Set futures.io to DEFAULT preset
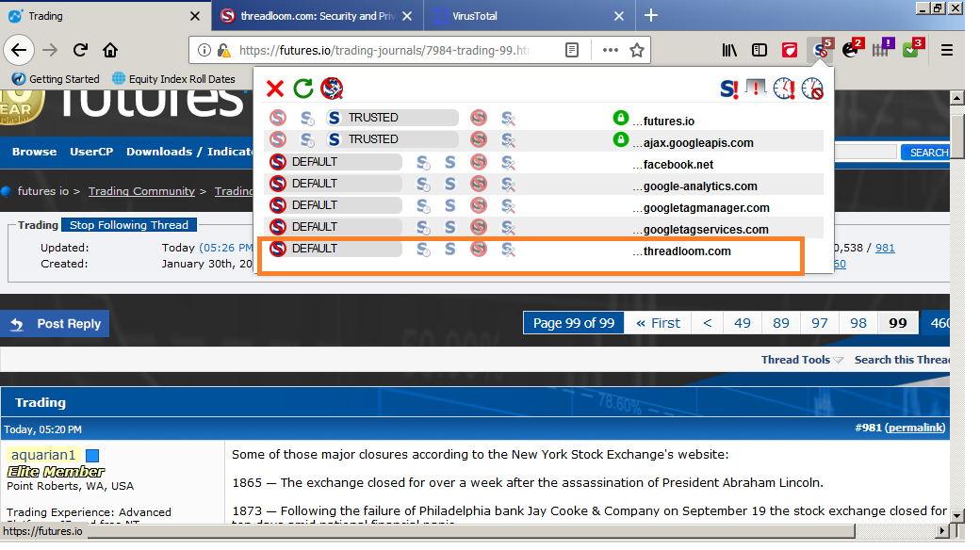 point(277,118)
